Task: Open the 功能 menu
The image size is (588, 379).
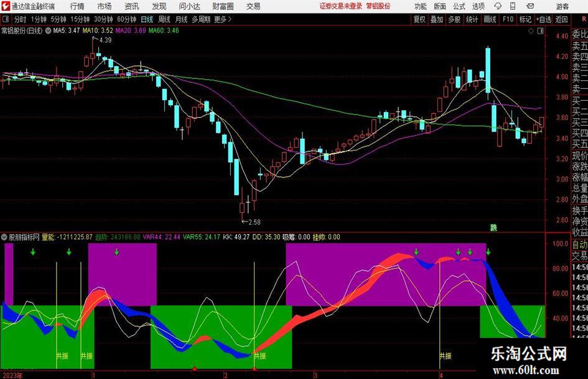Action: point(421,6)
